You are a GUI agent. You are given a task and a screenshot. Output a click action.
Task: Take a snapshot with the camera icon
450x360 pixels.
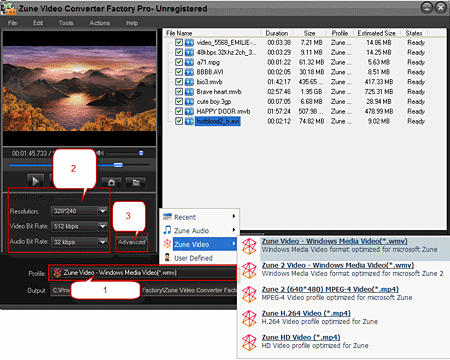[112, 182]
